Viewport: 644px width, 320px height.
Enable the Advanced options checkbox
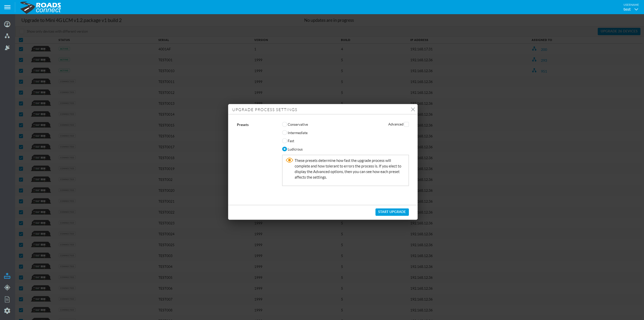coord(406,124)
